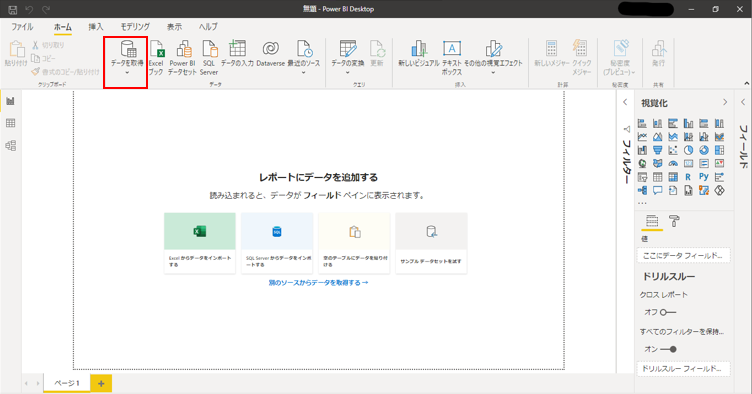Click 切り取り in the clipboard group
The image size is (752, 394).
coord(48,45)
